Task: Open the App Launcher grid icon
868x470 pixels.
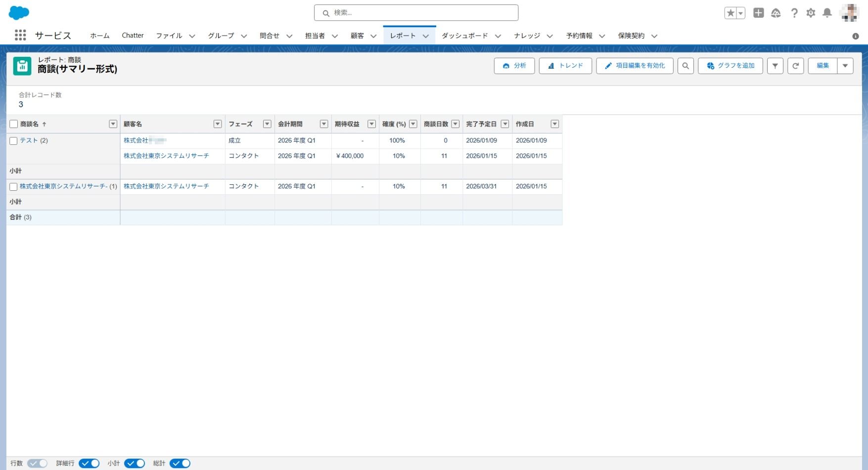Action: (x=20, y=35)
